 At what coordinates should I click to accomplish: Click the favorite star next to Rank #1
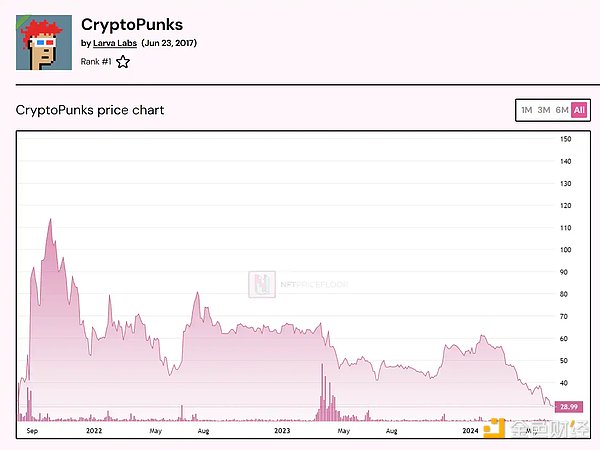[x=123, y=61]
